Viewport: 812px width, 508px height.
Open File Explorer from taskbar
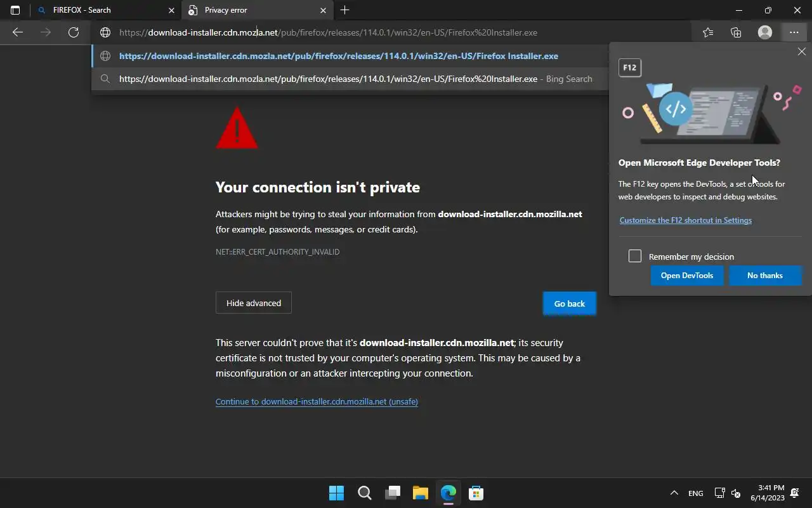point(420,493)
